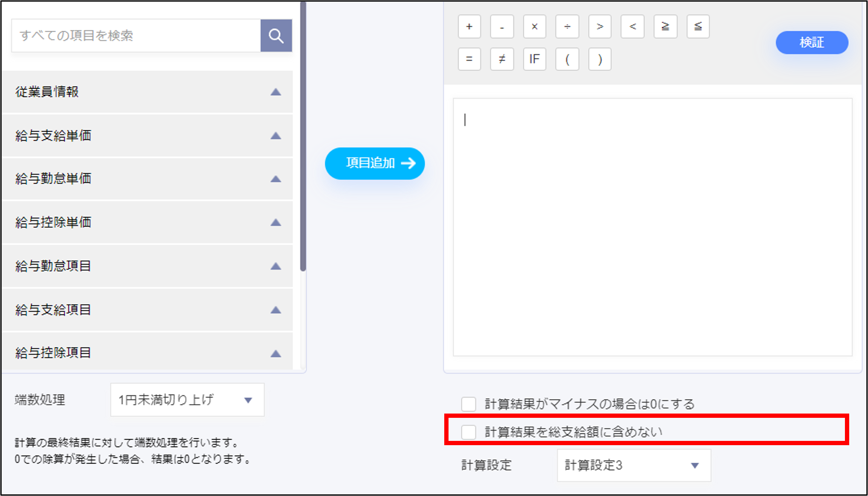Insert the division operator
The width and height of the screenshot is (868, 496).
pos(567,26)
